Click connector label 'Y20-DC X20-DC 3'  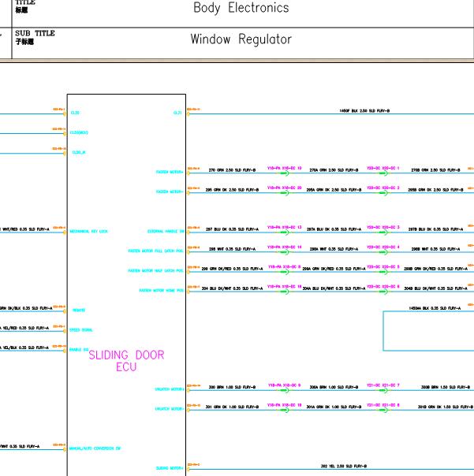point(383,227)
